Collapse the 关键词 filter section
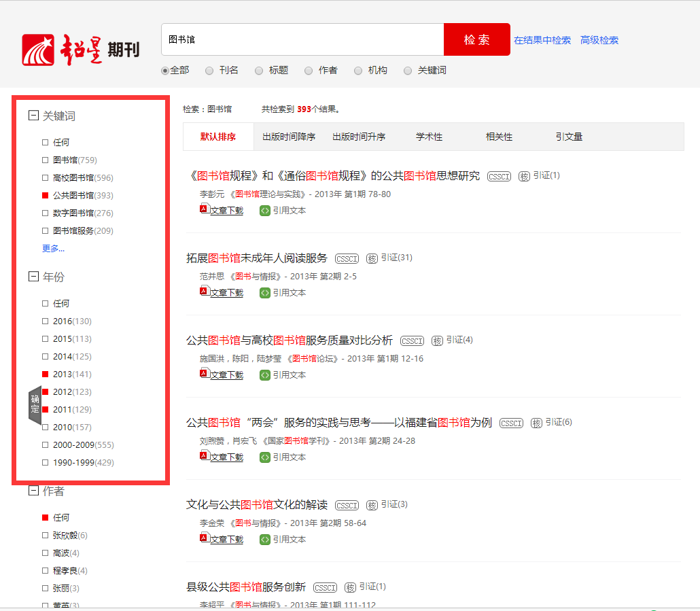Viewport: 700px width, 611px height. (x=33, y=116)
